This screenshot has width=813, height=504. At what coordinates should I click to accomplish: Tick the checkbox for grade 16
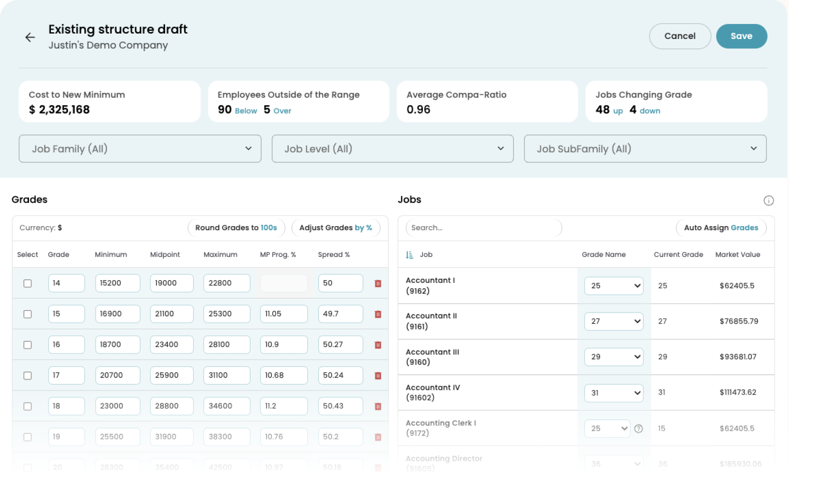coord(28,345)
